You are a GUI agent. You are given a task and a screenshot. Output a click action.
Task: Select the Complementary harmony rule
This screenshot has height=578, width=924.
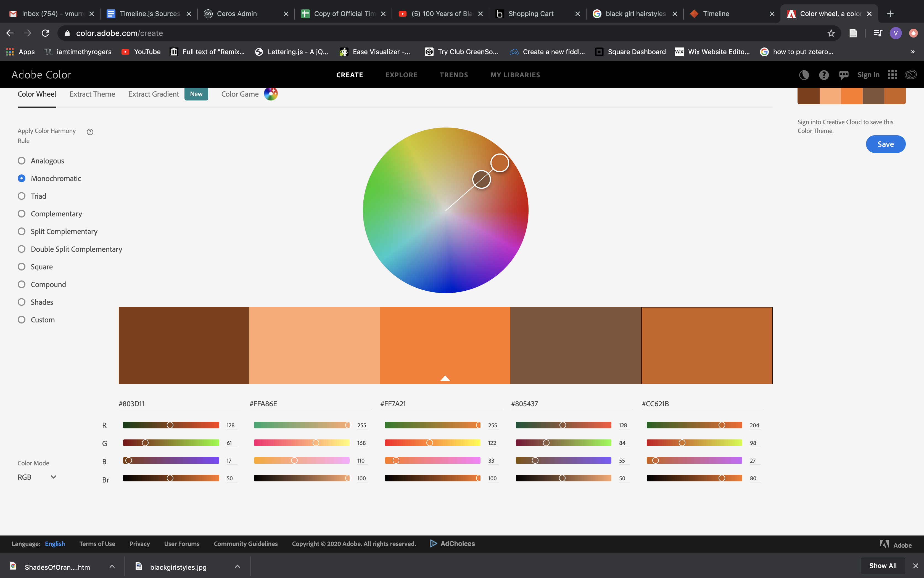click(22, 214)
